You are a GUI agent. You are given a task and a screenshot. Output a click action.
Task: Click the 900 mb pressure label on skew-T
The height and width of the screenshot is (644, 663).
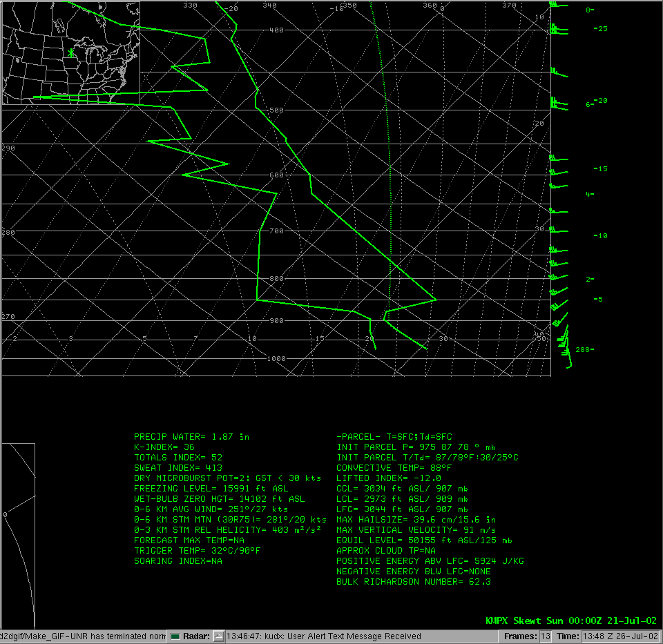[276, 321]
